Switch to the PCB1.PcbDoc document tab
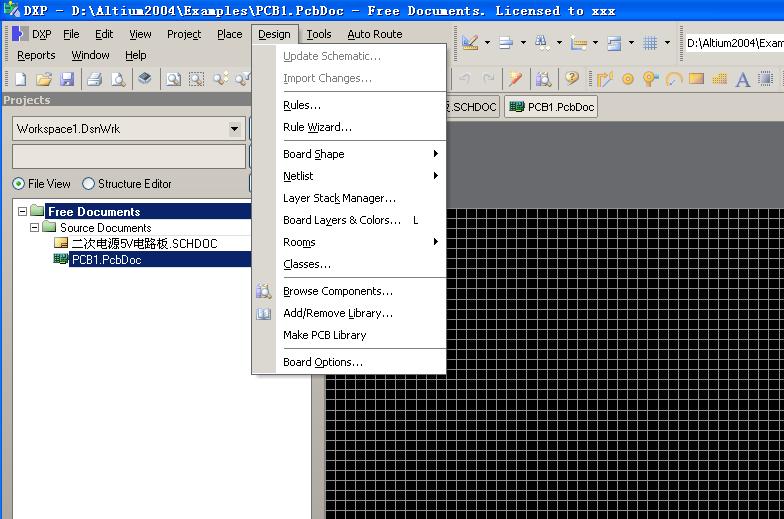784x519 pixels. click(x=551, y=107)
